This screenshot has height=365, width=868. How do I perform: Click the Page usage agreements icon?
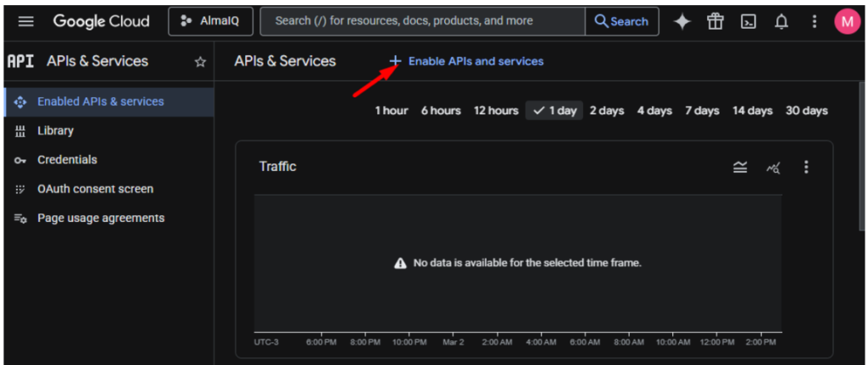pyautogui.click(x=20, y=218)
